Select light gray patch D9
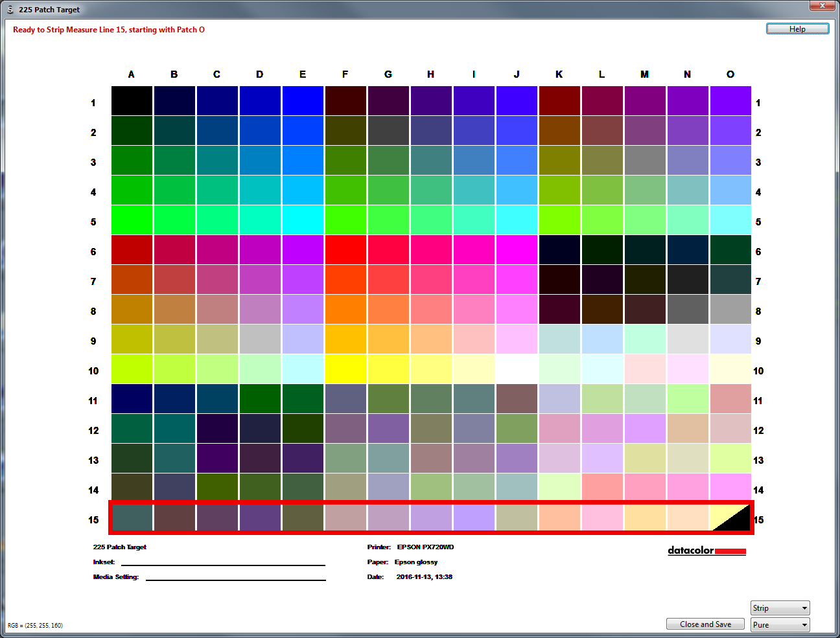The height and width of the screenshot is (638, 840). [x=260, y=339]
